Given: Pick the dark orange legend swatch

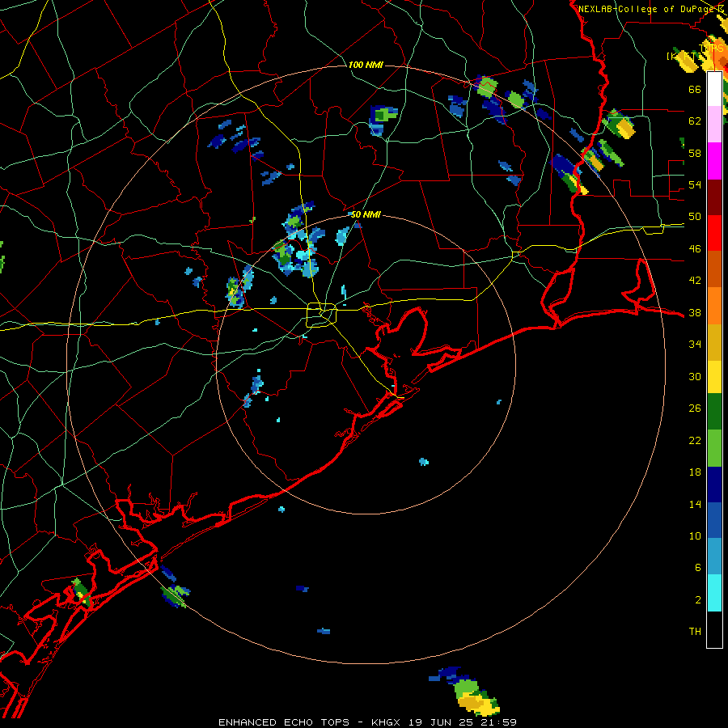Looking at the screenshot, I should 714,269.
